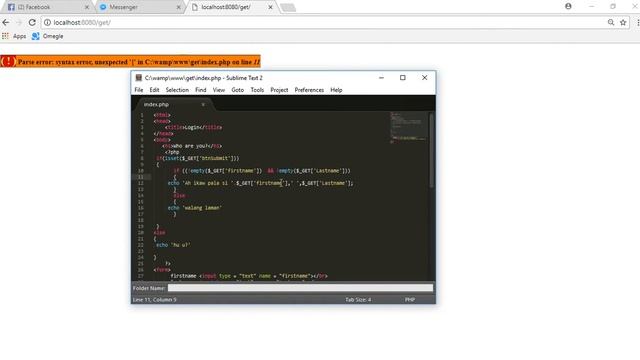Click the site info icon in address bar

click(47, 22)
